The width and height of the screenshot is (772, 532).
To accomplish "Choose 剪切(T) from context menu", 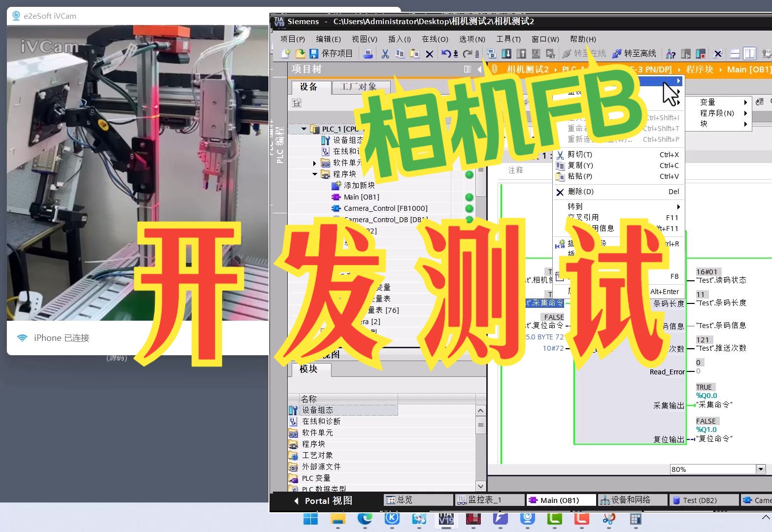I will click(x=618, y=154).
